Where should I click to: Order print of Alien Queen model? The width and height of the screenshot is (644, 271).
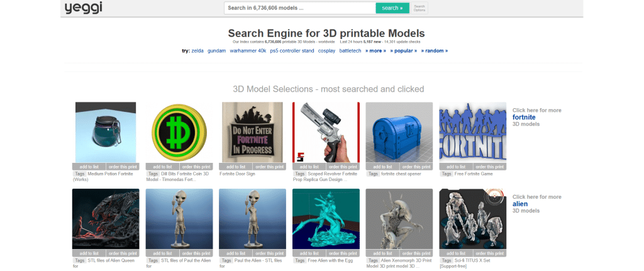click(x=123, y=253)
